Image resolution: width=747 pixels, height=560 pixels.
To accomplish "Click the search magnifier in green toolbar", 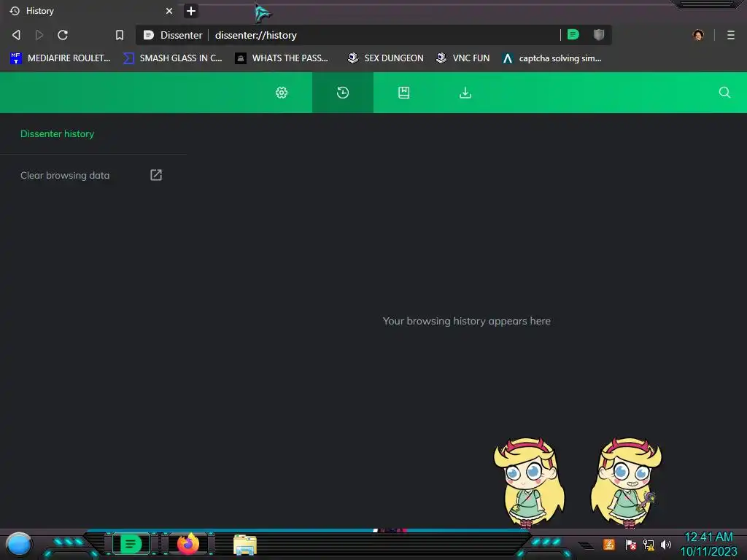I will coord(724,93).
